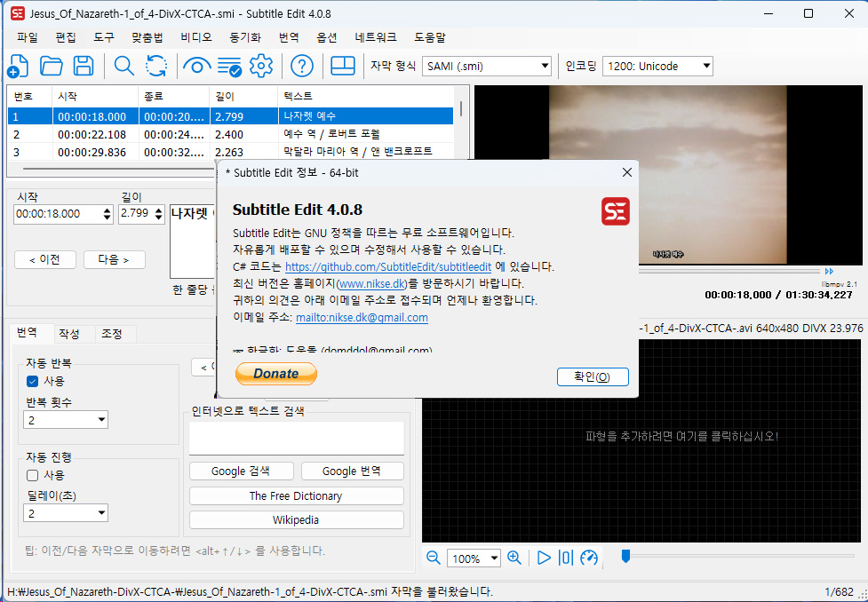The image size is (868, 602).
Task: Open the 도움말 menu
Action: (430, 37)
